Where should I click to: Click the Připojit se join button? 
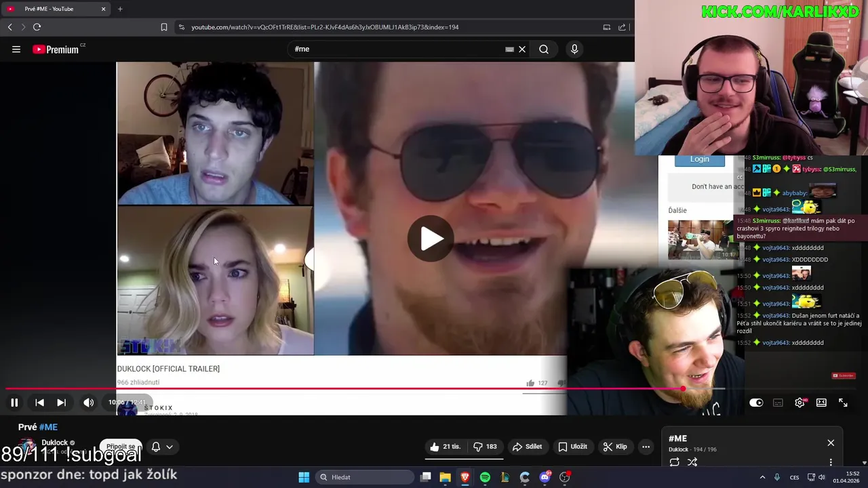(x=121, y=447)
